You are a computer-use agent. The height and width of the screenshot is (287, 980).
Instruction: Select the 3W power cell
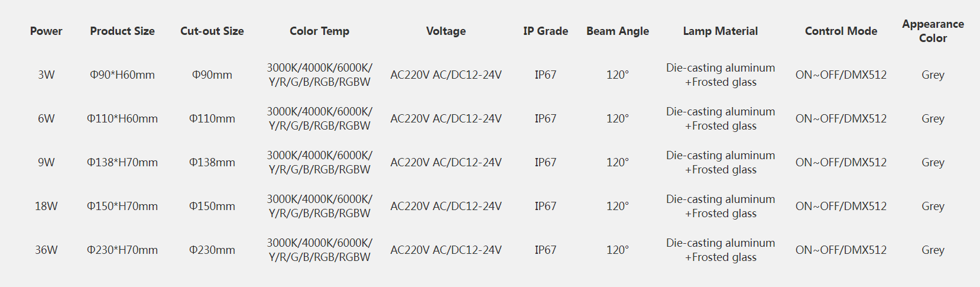(x=46, y=75)
